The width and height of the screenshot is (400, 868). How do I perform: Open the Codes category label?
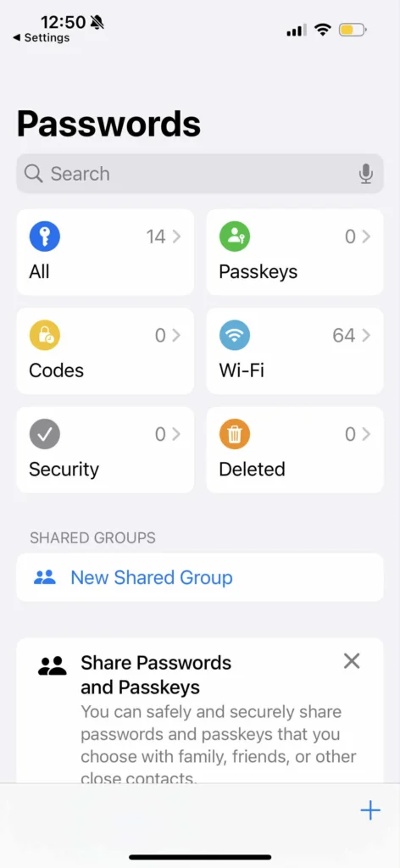pos(57,370)
